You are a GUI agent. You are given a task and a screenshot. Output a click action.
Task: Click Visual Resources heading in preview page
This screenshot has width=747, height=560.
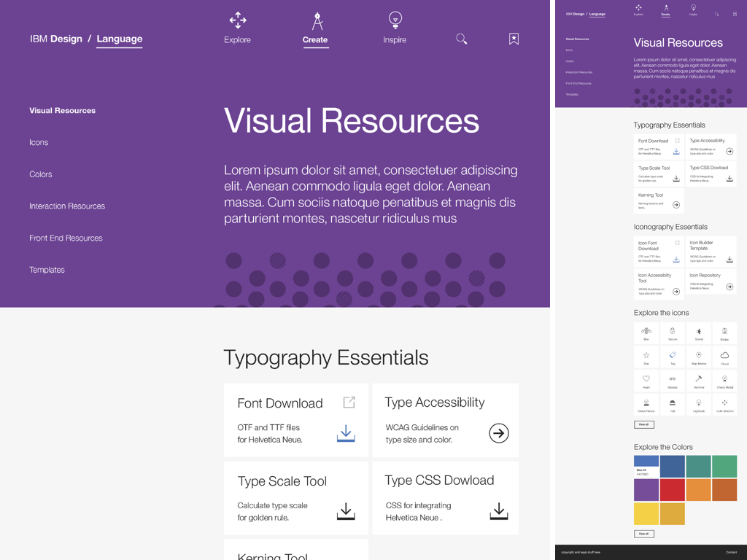point(678,43)
